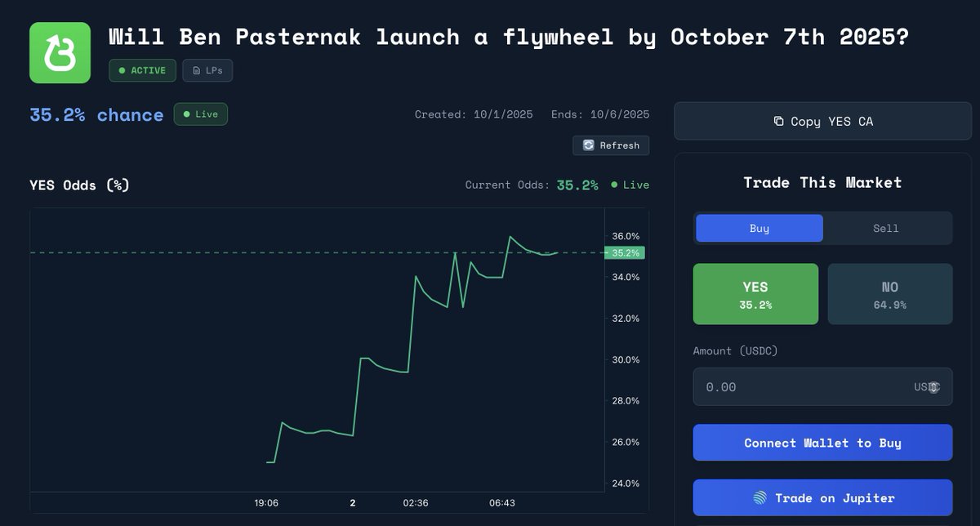This screenshot has height=526, width=980.
Task: Click the Live badge next to 35.2% chance
Action: point(201,114)
